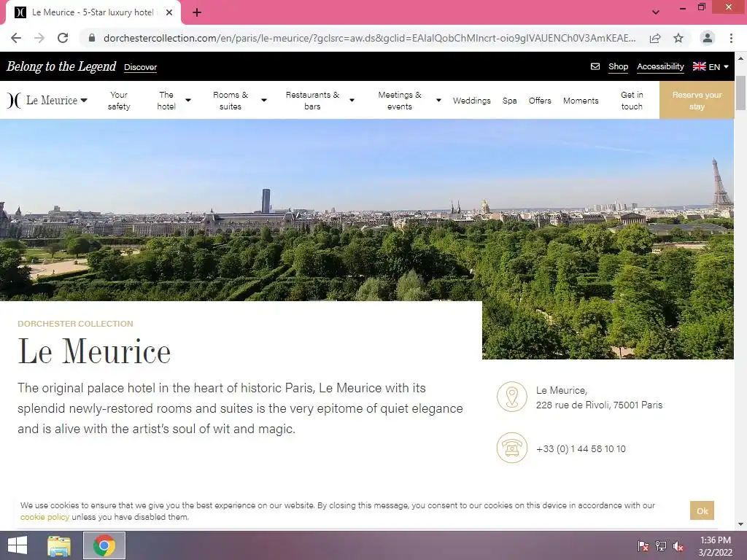This screenshot has width=747, height=560.
Task: Click the scrollbar up arrow
Action: point(741,58)
